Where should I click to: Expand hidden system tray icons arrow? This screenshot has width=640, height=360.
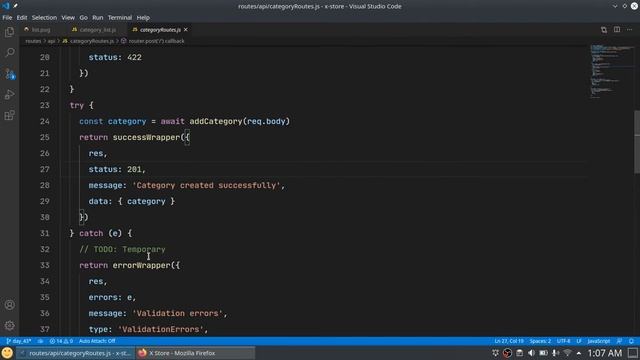click(x=579, y=353)
